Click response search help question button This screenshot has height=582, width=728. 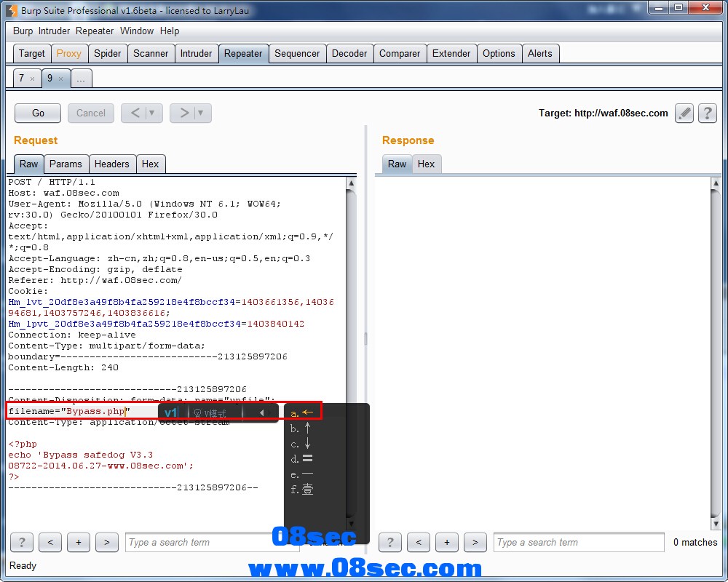coord(390,542)
